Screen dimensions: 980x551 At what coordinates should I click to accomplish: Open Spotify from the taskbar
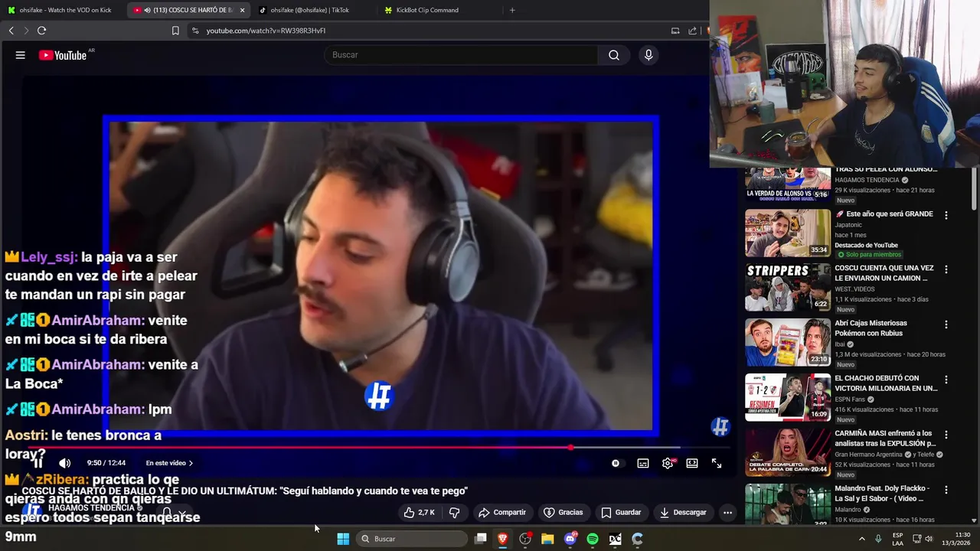(x=593, y=539)
